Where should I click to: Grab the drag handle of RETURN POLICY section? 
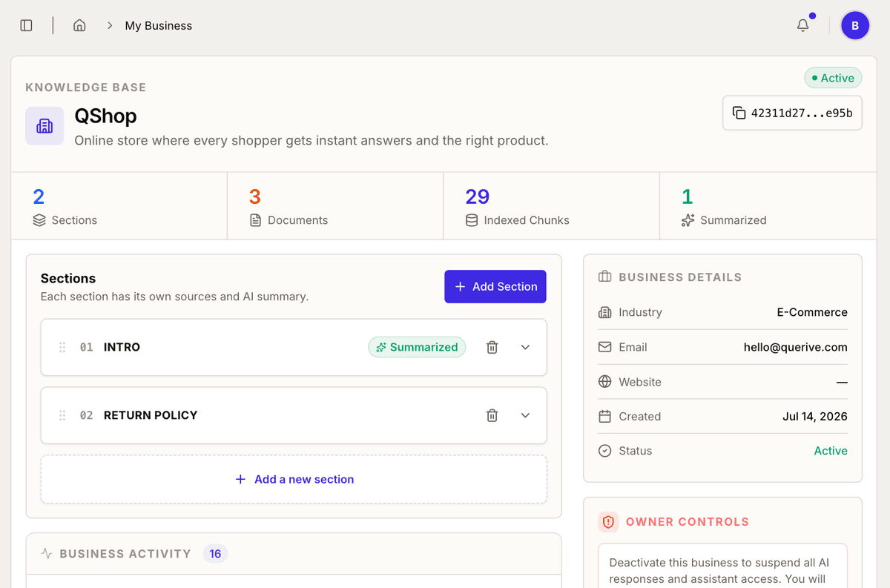[x=62, y=415]
